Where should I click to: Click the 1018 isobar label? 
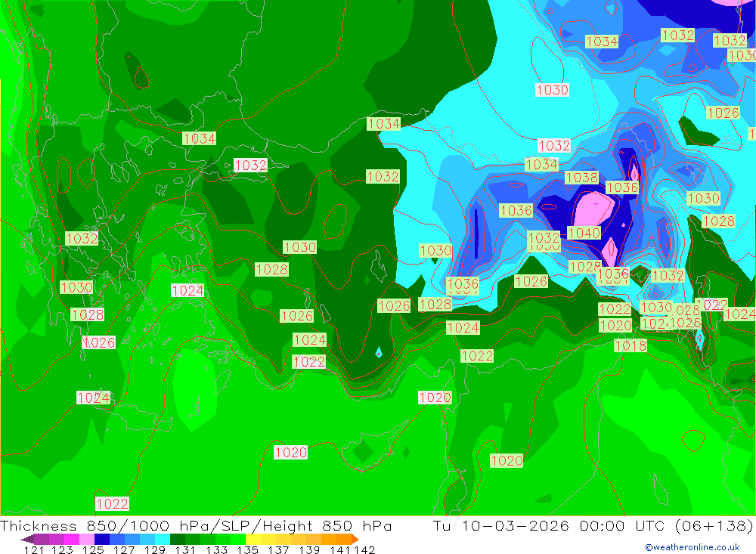click(x=631, y=345)
